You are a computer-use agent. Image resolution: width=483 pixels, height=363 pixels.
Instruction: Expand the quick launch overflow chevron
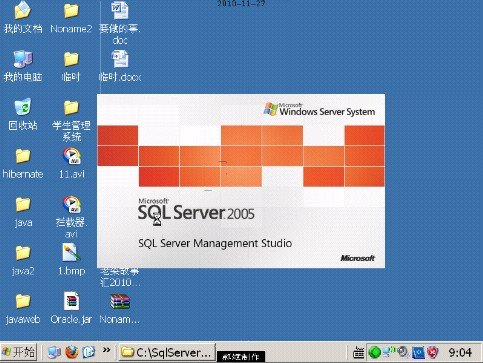[106, 350]
